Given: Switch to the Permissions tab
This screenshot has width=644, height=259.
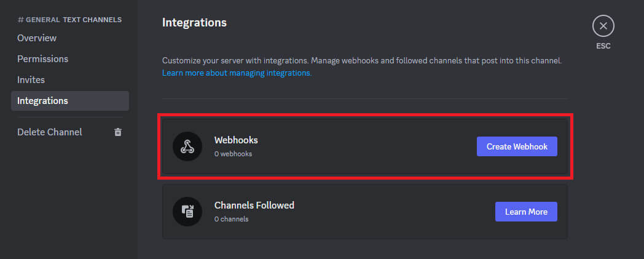Looking at the screenshot, I should [42, 59].
